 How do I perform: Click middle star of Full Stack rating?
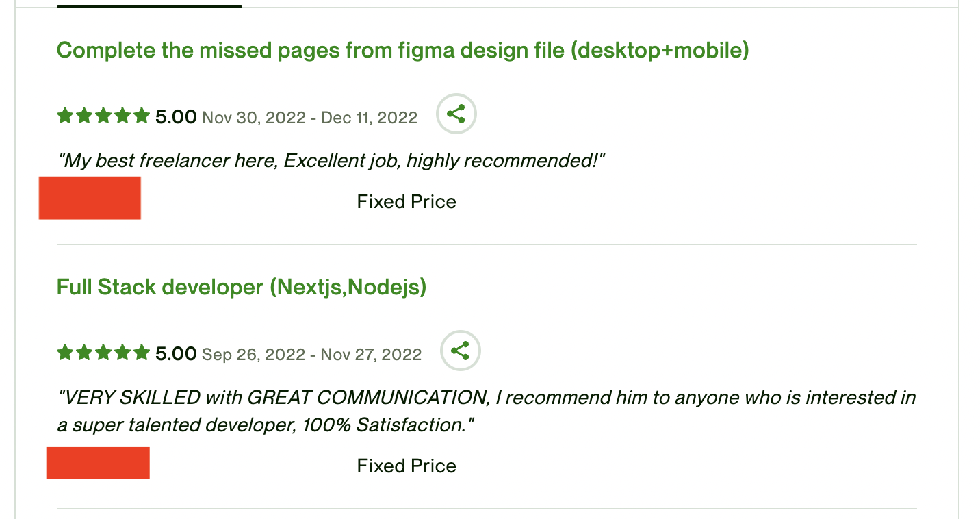[103, 353]
